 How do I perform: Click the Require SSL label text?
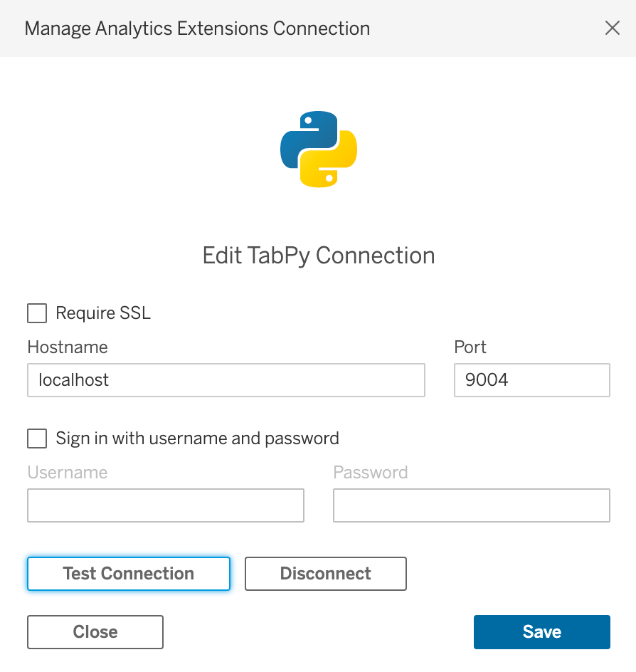click(x=103, y=313)
